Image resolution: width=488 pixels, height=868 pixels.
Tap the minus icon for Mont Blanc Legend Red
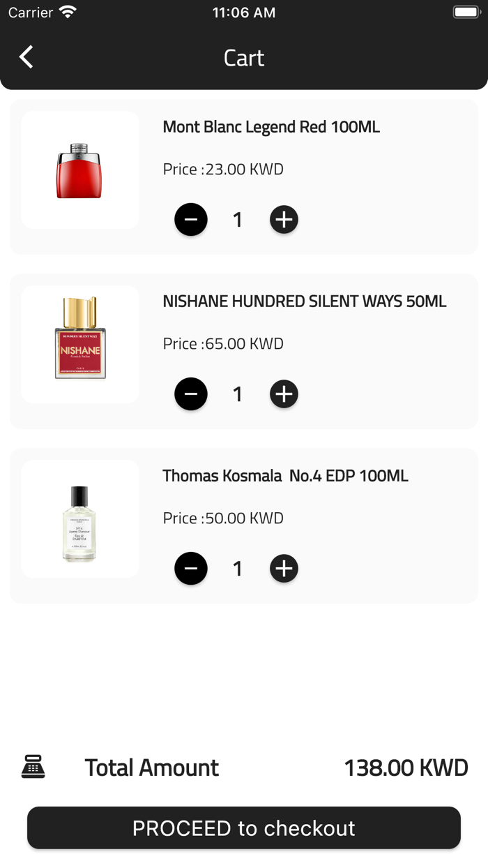(191, 219)
